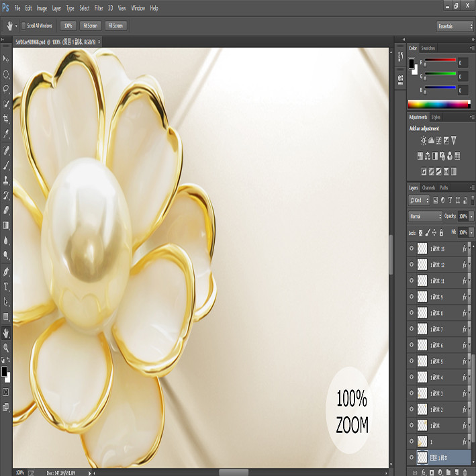Image resolution: width=476 pixels, height=476 pixels.
Task: Select the Rectangle shape tool
Action: click(6, 316)
